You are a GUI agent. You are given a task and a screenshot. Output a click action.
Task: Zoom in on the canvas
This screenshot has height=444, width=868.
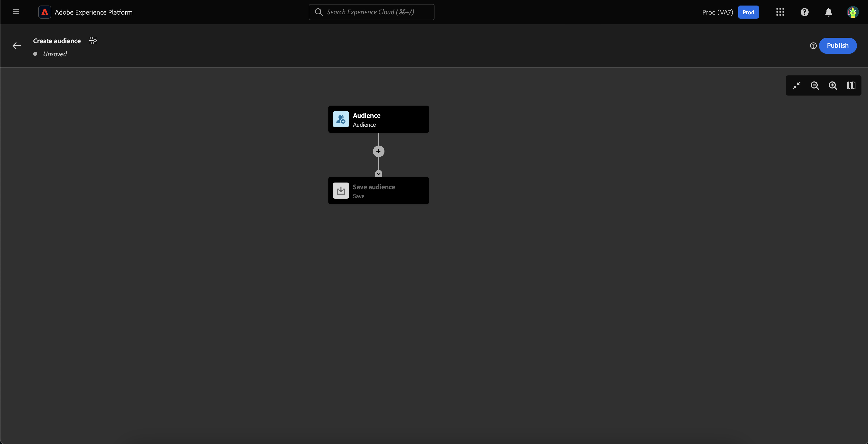coord(833,85)
